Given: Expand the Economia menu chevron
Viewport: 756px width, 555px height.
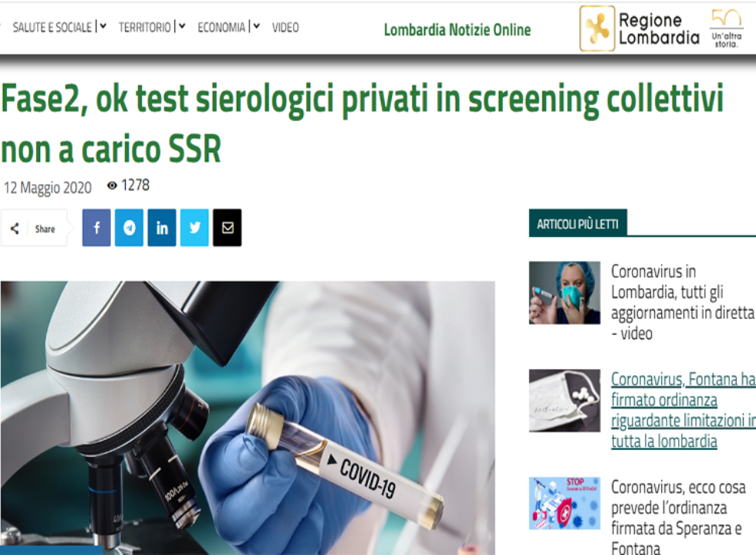Looking at the screenshot, I should coord(256,26).
